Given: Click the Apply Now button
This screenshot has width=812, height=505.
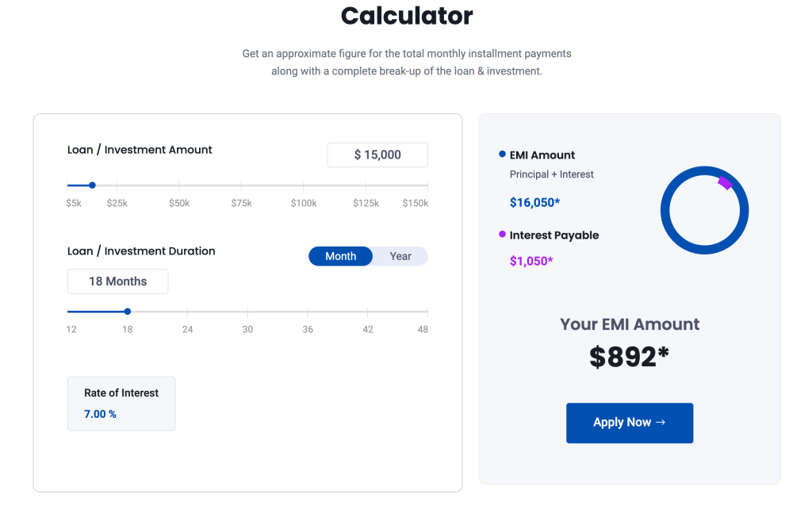Looking at the screenshot, I should pos(629,423).
